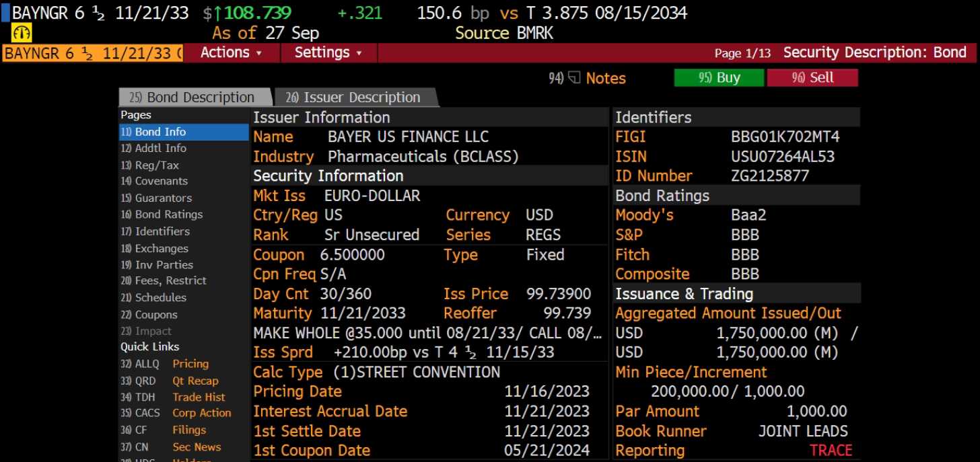980x462 pixels.
Task: Click the 150.6 bp spread value
Action: coord(454,13)
